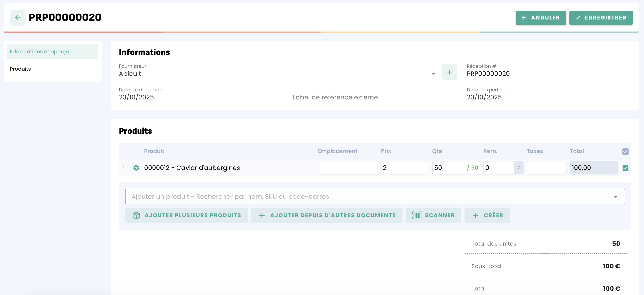Click Ajouter depuis d'autres documents
Screen dimensions: 644x295
coord(327,215)
